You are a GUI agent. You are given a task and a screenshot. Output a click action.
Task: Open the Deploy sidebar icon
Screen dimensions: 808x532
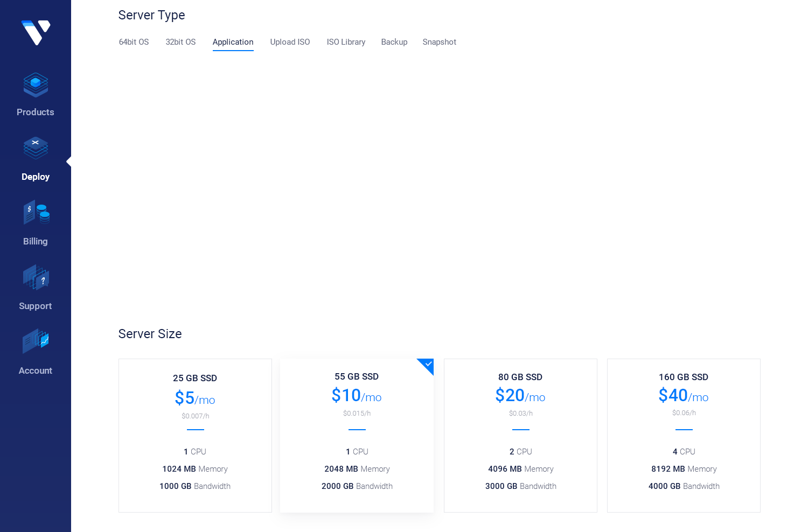click(36, 148)
